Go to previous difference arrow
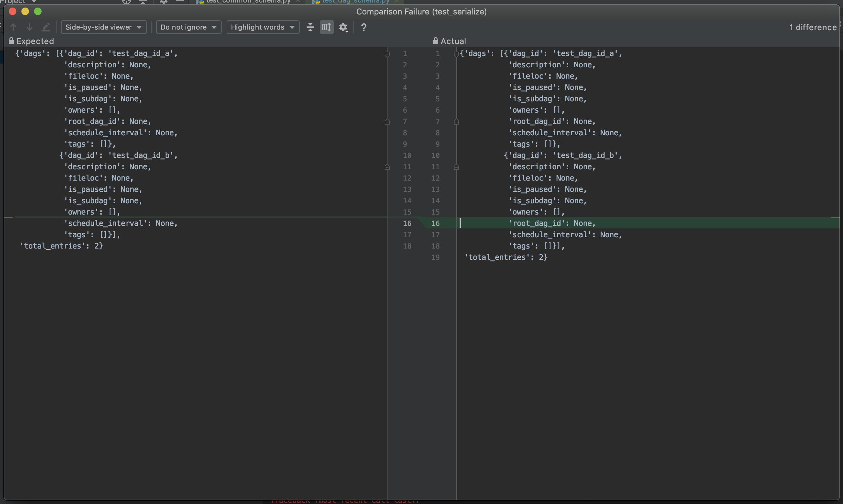Viewport: 843px width, 504px height. click(x=13, y=27)
